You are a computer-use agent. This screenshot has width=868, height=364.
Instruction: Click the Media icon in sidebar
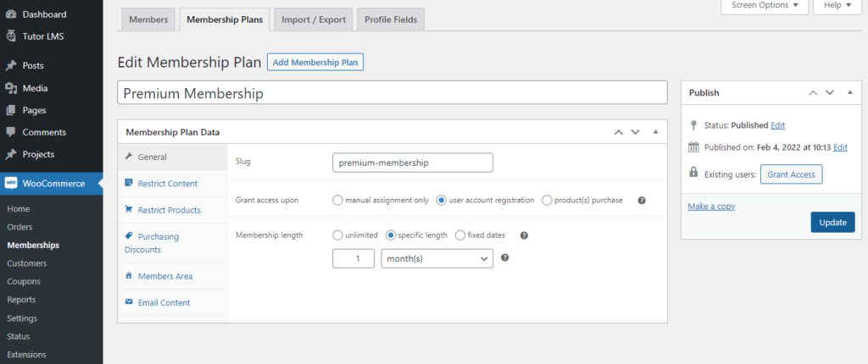11,88
